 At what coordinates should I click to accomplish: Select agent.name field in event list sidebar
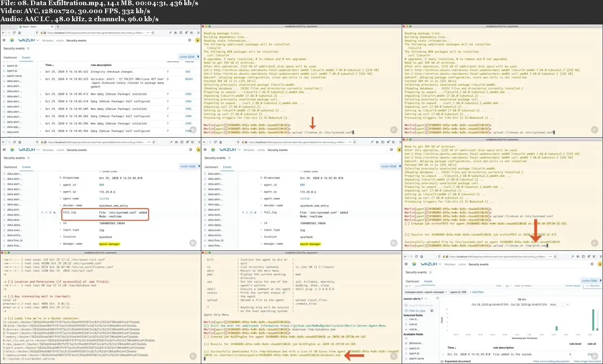pyautogui.click(x=14, y=76)
